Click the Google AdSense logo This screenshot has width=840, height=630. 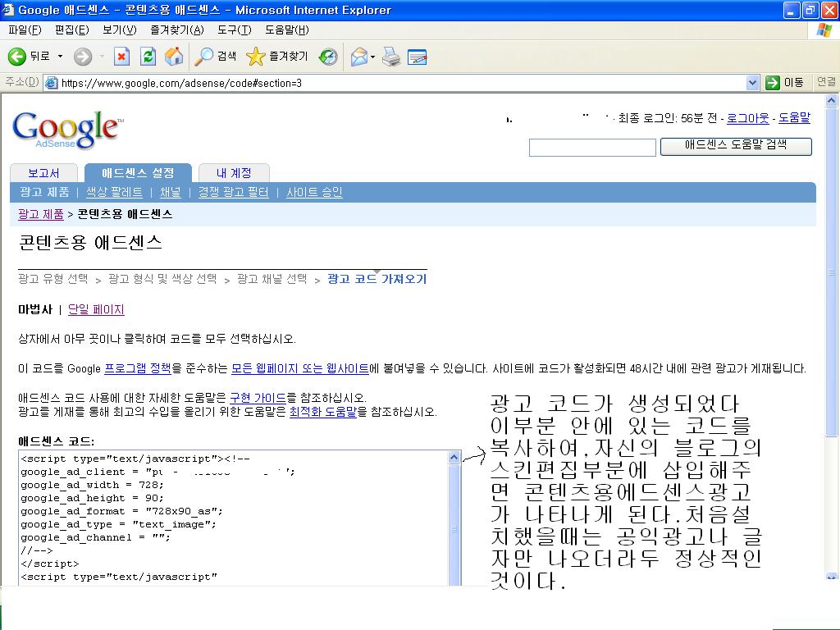67,130
